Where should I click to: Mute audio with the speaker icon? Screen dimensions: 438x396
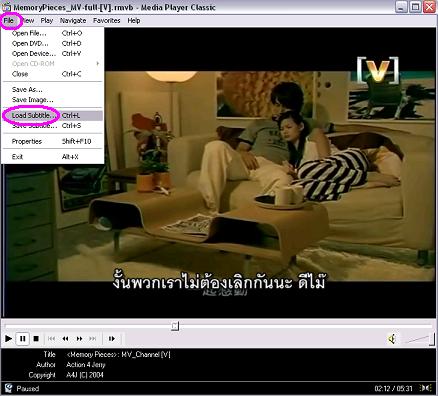pyautogui.click(x=392, y=339)
